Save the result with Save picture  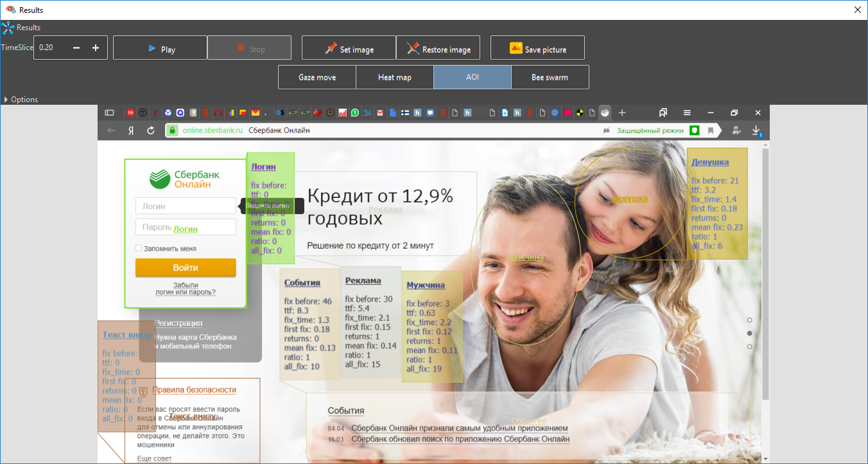(537, 48)
